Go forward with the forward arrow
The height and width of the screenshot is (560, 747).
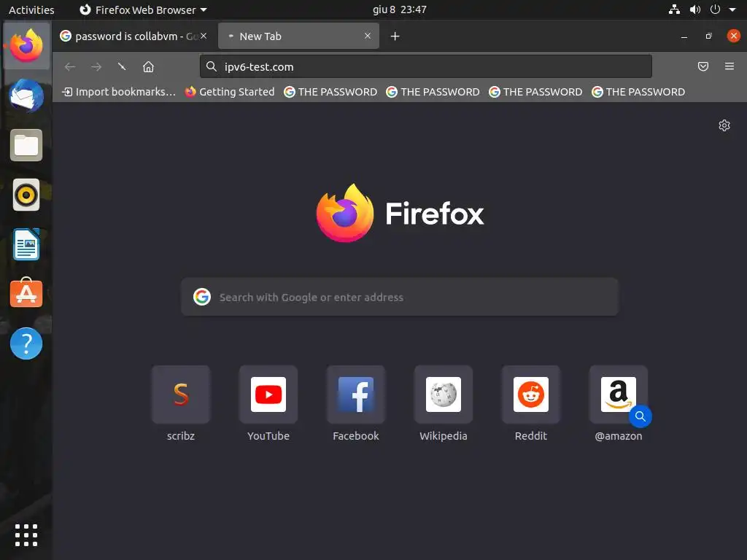point(96,66)
